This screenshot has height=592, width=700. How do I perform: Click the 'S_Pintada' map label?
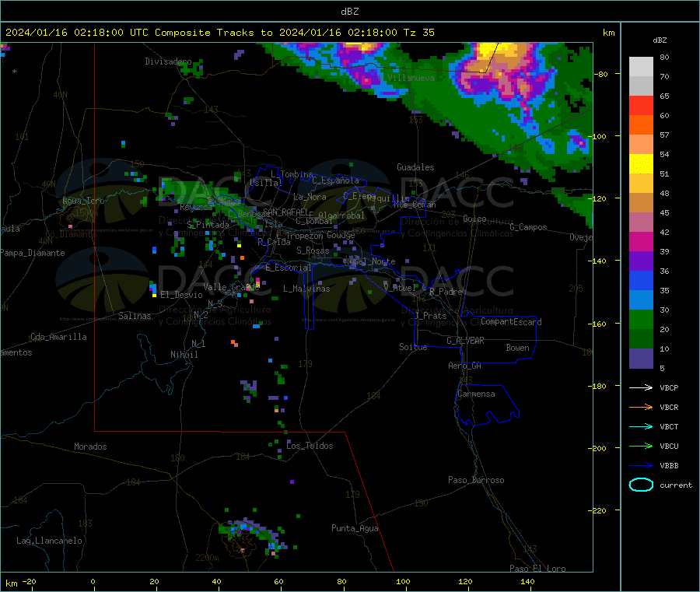click(208, 225)
